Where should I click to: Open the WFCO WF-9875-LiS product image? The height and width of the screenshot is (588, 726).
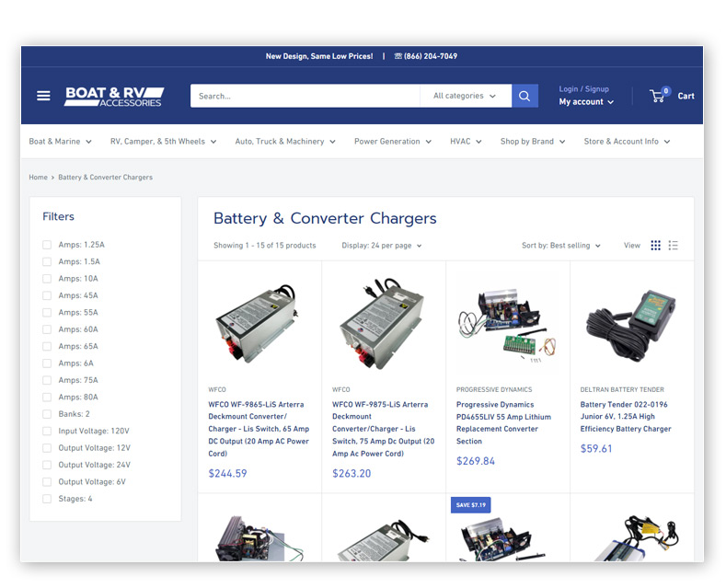(383, 323)
